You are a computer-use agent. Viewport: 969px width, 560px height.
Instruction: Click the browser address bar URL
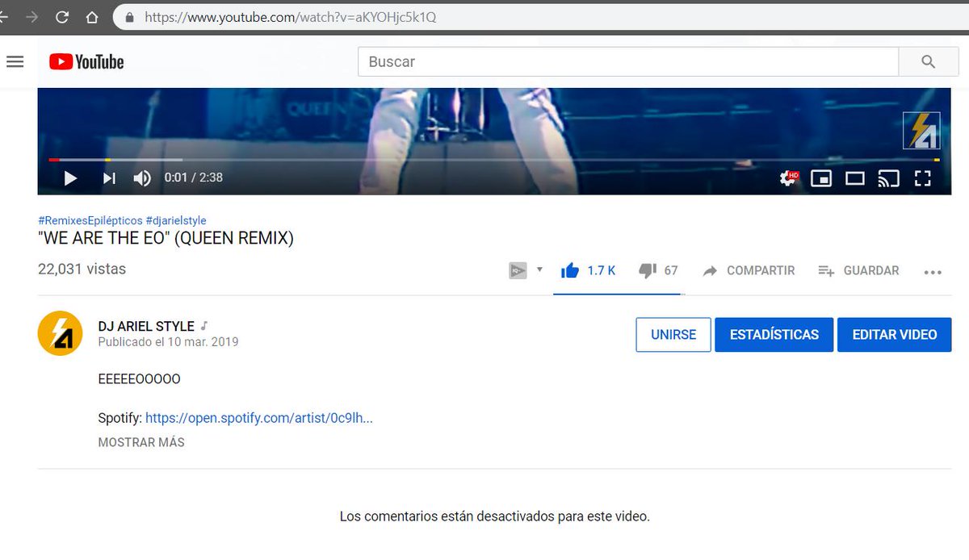[291, 17]
